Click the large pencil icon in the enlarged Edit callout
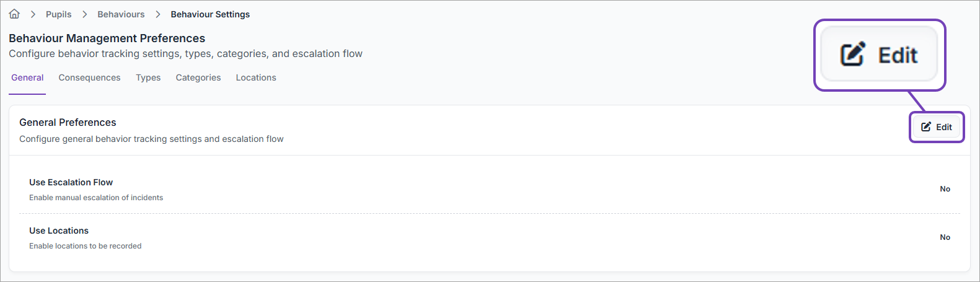 pos(852,55)
